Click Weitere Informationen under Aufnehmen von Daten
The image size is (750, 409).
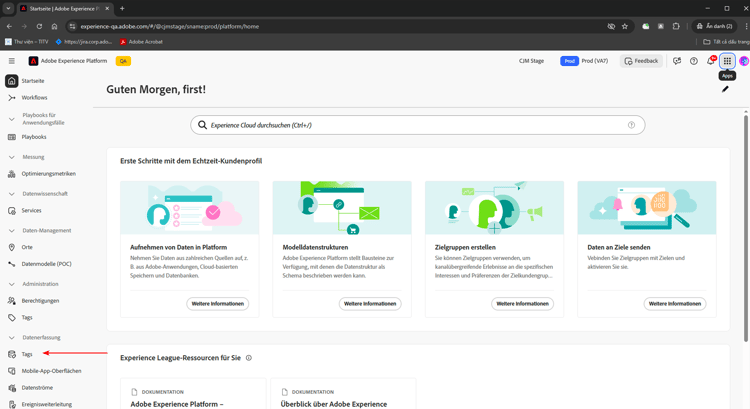(218, 304)
